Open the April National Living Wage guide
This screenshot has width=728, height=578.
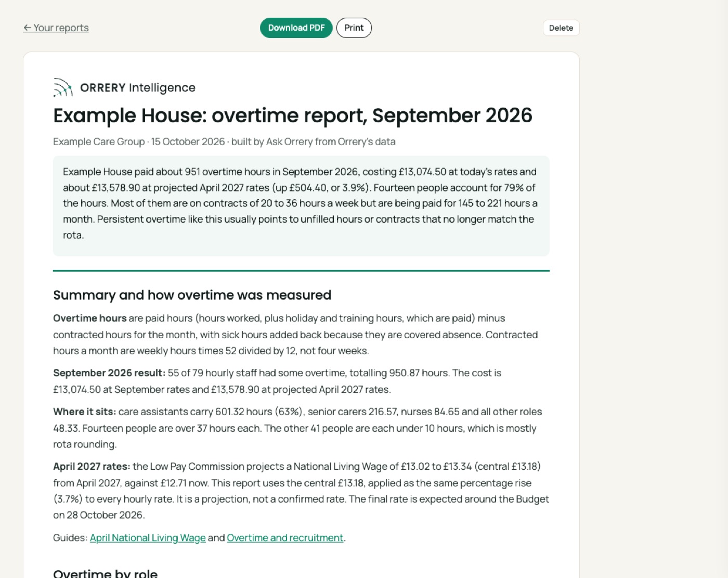coord(148,538)
